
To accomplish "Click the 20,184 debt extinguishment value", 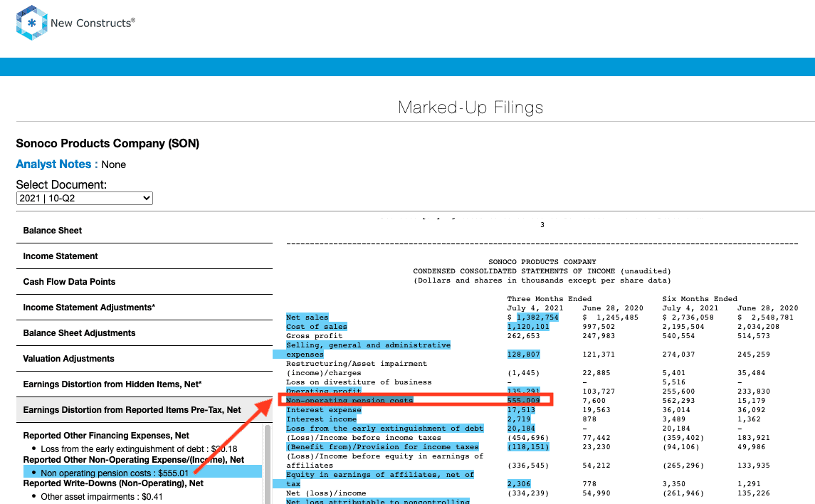I will click(x=521, y=429).
